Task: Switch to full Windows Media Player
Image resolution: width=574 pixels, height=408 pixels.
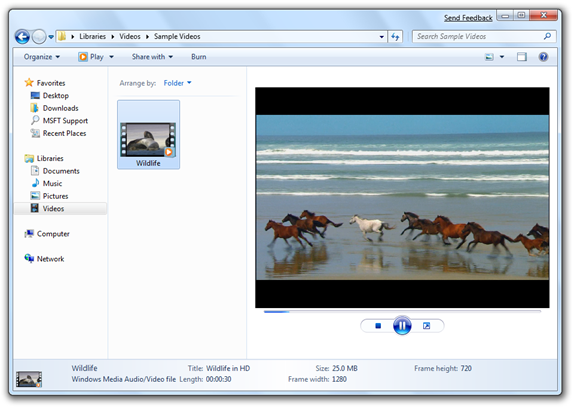Action: point(426,326)
